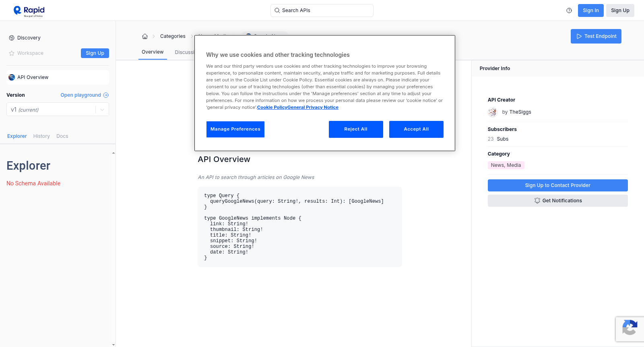This screenshot has width=644, height=347.
Task: Switch to the History tab
Action: (41, 136)
